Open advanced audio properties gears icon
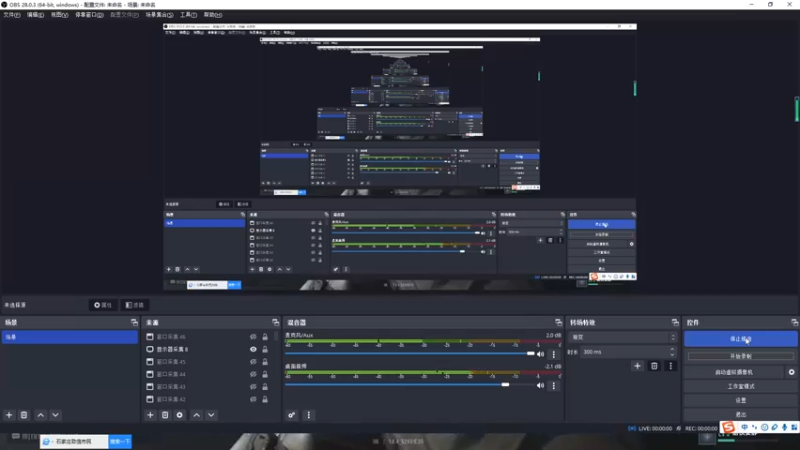The image size is (800, 450). (291, 415)
